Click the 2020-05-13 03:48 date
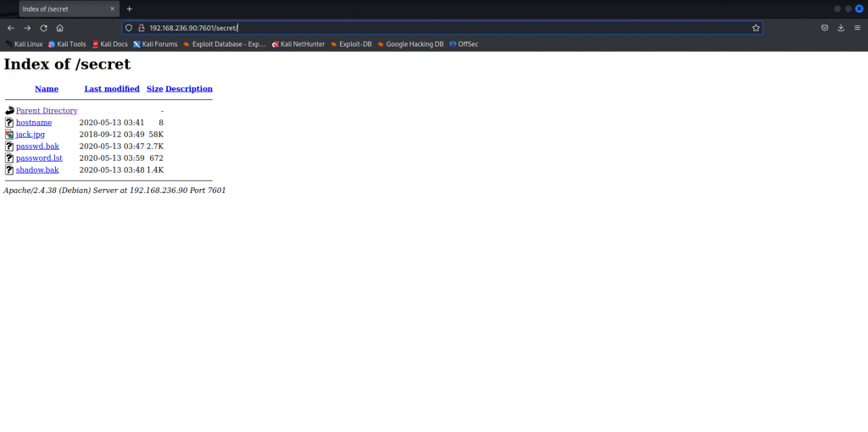 coord(112,169)
